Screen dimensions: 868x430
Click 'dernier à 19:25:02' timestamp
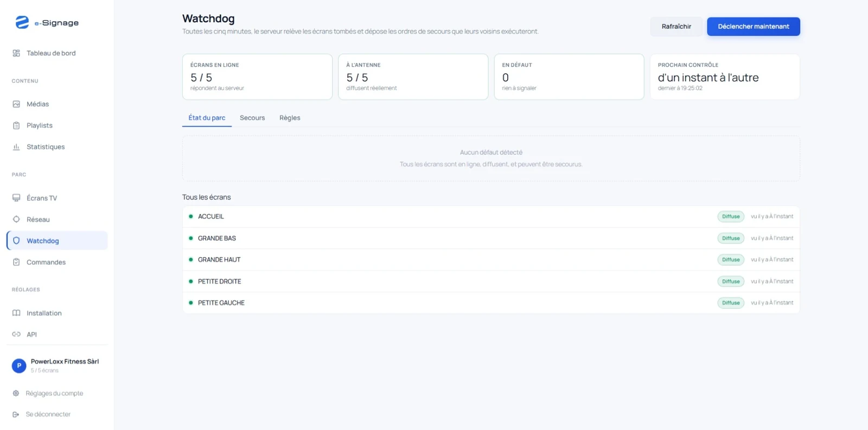(680, 88)
